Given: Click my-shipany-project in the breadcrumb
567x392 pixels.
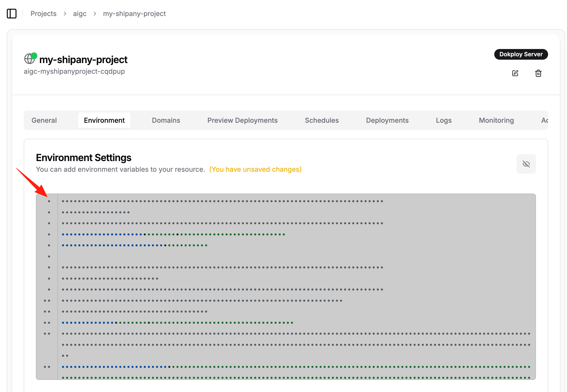Looking at the screenshot, I should tap(134, 14).
